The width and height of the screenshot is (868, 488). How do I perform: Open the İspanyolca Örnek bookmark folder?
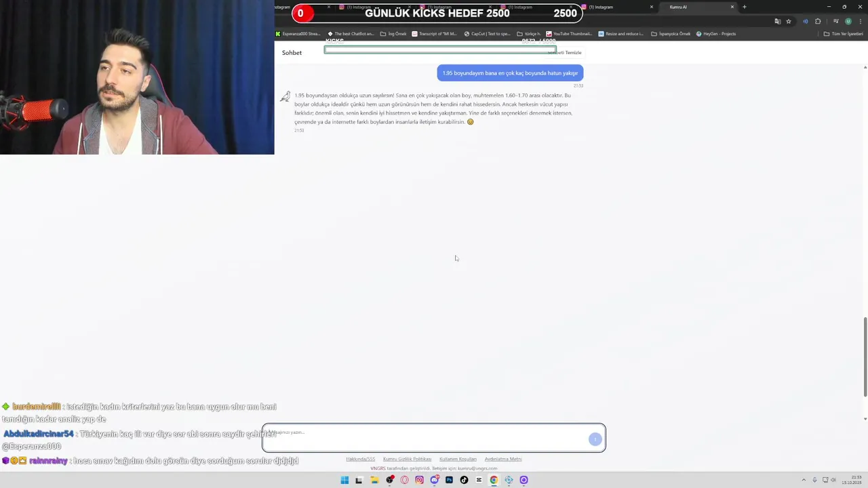coord(671,34)
